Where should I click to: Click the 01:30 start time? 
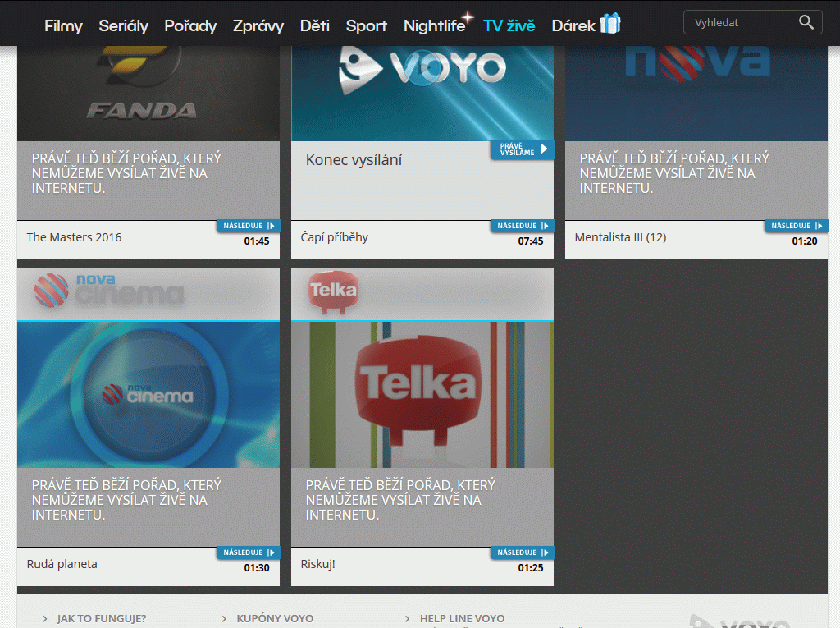point(257,568)
